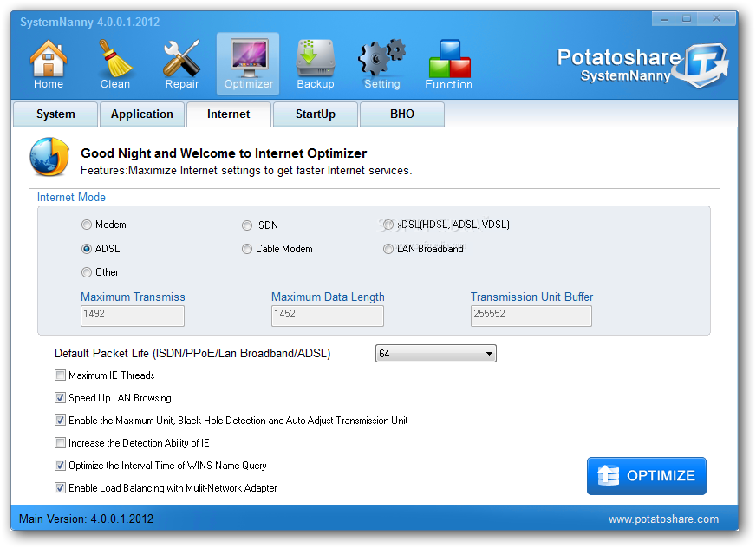Click Main Version 4.0.0.1.2012 status text
The image size is (756, 548).
[86, 519]
